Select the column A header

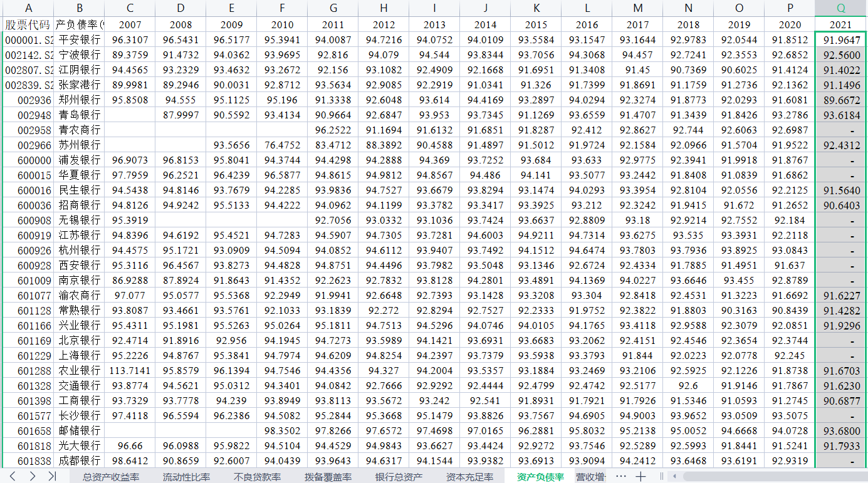(x=28, y=8)
